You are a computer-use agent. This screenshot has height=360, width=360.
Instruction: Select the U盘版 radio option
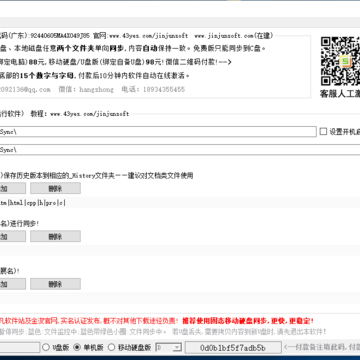click(x=46, y=347)
